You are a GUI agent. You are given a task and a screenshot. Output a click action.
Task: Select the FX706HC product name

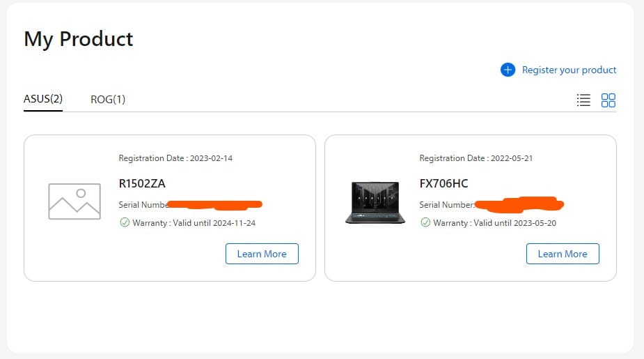pos(443,184)
